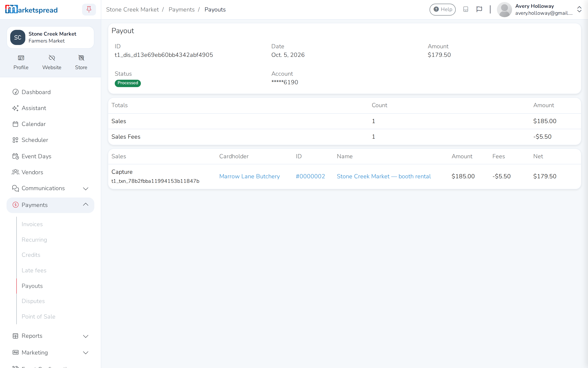This screenshot has height=368, width=588.
Task: Click the Help button
Action: (442, 9)
